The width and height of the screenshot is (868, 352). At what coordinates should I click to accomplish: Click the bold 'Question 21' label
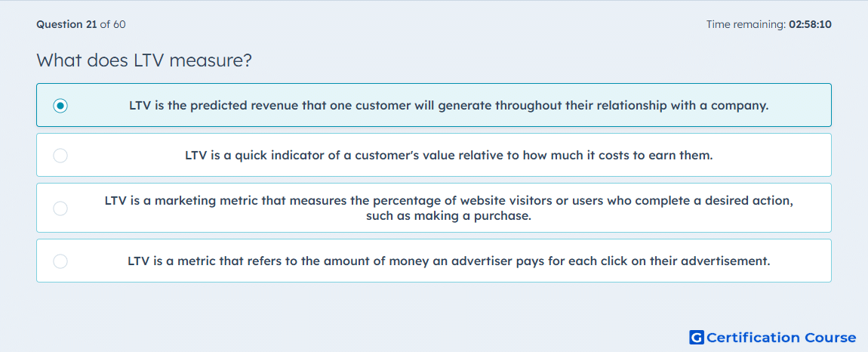[x=66, y=24]
